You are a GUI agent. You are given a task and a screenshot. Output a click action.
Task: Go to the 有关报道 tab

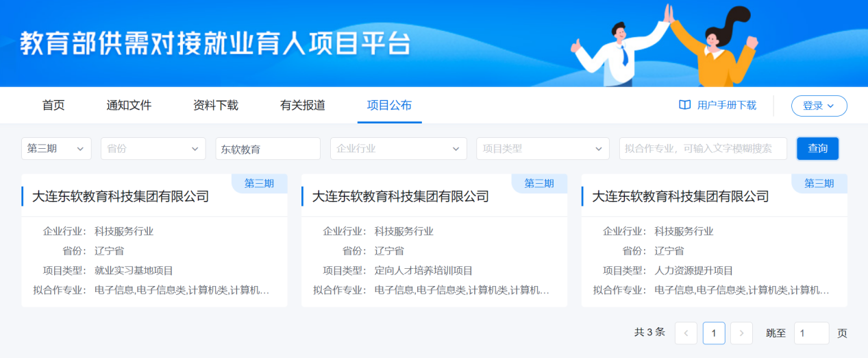[303, 106]
